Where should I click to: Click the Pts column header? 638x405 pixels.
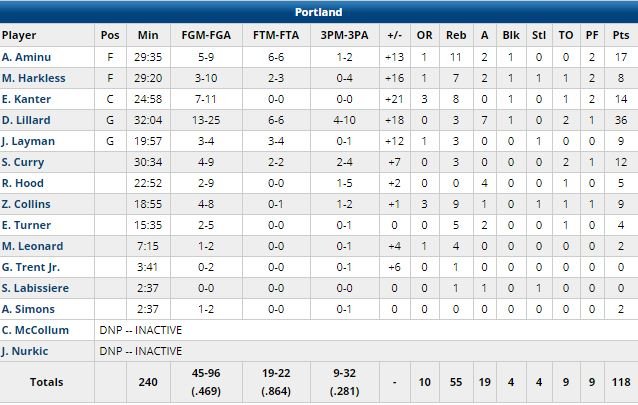[622, 35]
